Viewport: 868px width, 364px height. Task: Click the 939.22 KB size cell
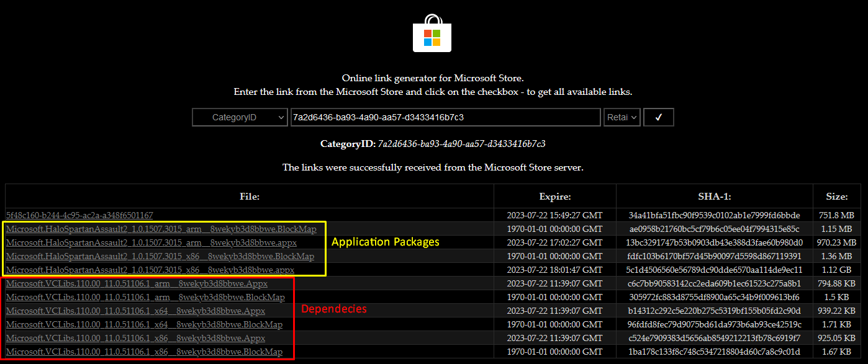click(837, 311)
